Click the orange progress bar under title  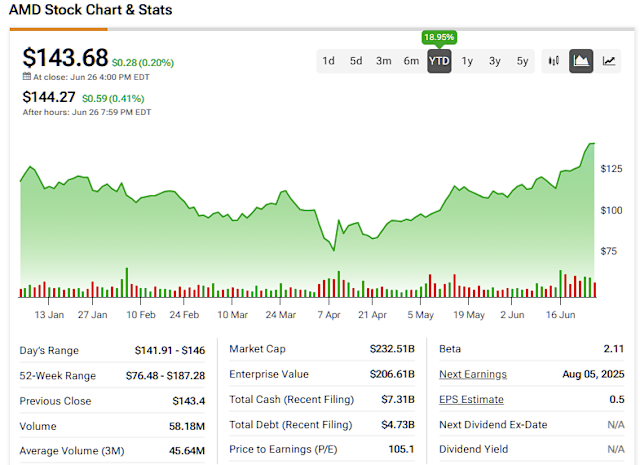coord(59,29)
